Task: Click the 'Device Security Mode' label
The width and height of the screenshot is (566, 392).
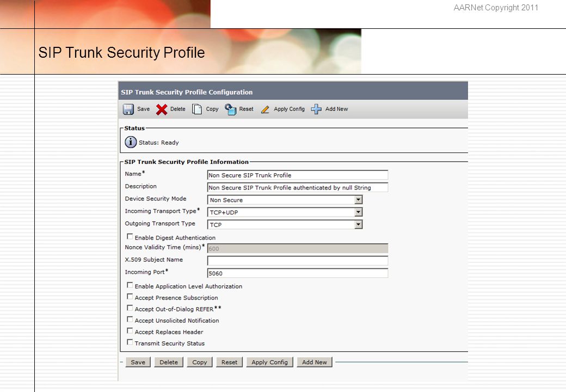Action: 156,199
